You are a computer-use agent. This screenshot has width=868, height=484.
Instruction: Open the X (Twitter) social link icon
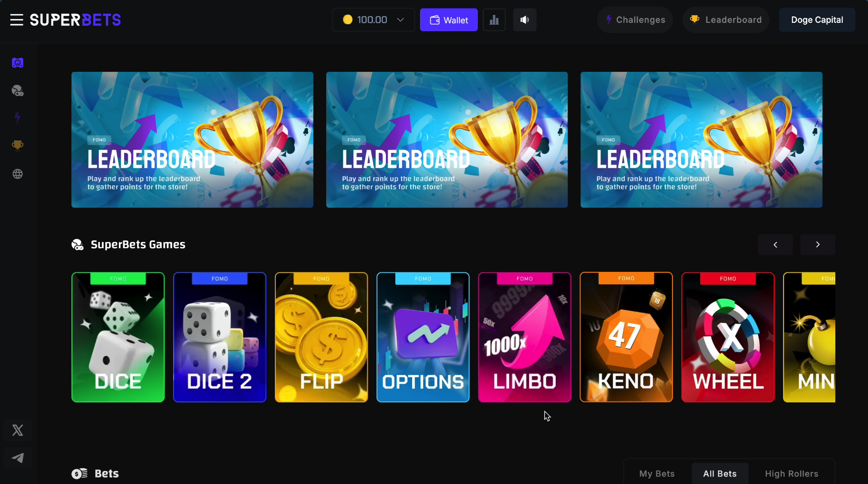(x=18, y=430)
